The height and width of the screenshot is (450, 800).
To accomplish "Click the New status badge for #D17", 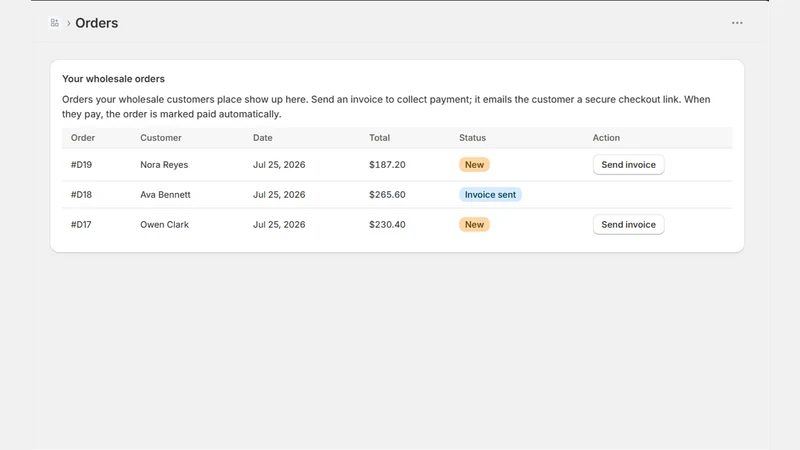I will 474,224.
